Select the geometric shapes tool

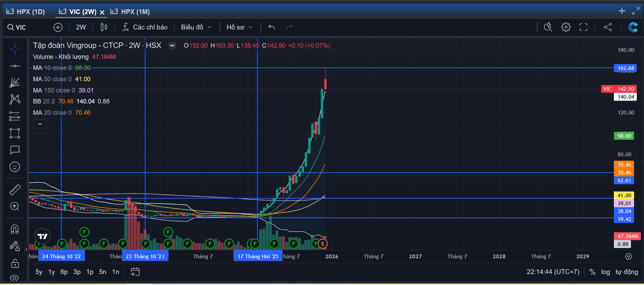[x=15, y=133]
